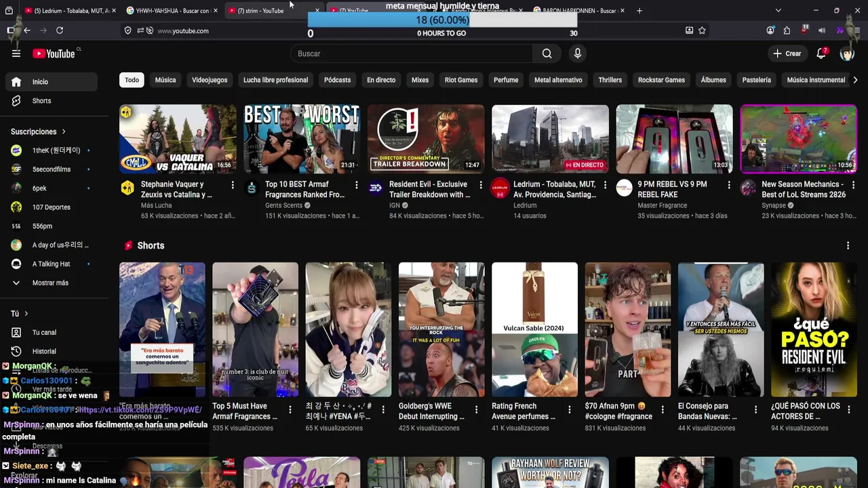Screen dimensions: 868x488
Task: Close the strim - YouTube tab
Action: click(317, 11)
